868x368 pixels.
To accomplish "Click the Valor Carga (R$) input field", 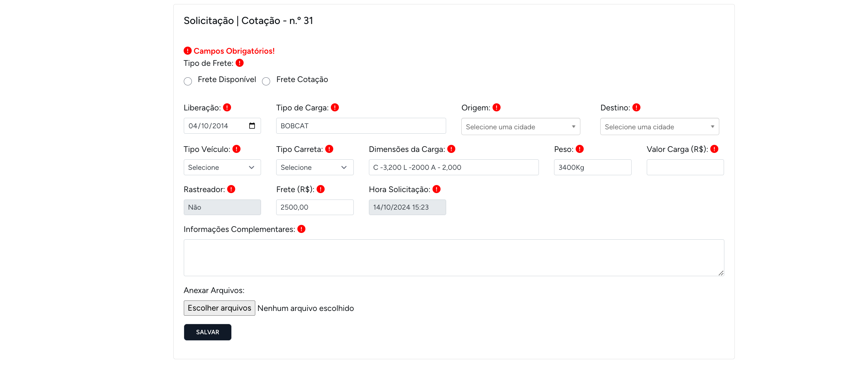I will click(x=685, y=167).
